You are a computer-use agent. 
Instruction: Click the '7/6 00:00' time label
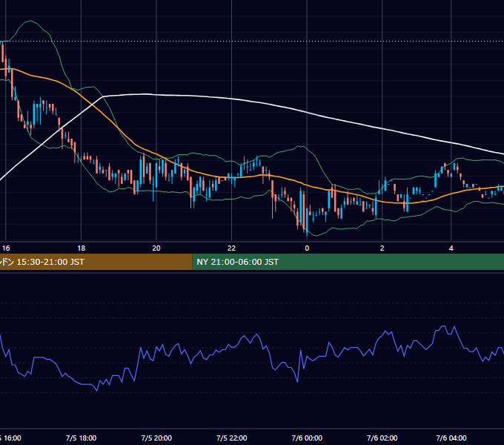[x=307, y=438]
